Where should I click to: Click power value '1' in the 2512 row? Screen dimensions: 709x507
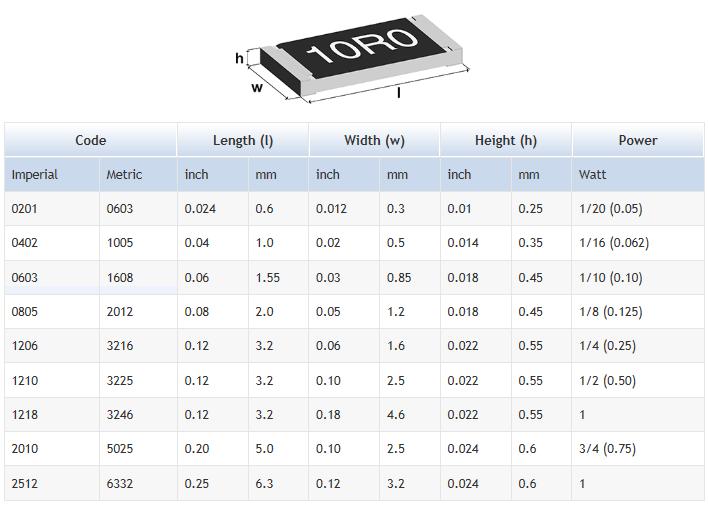(582, 483)
